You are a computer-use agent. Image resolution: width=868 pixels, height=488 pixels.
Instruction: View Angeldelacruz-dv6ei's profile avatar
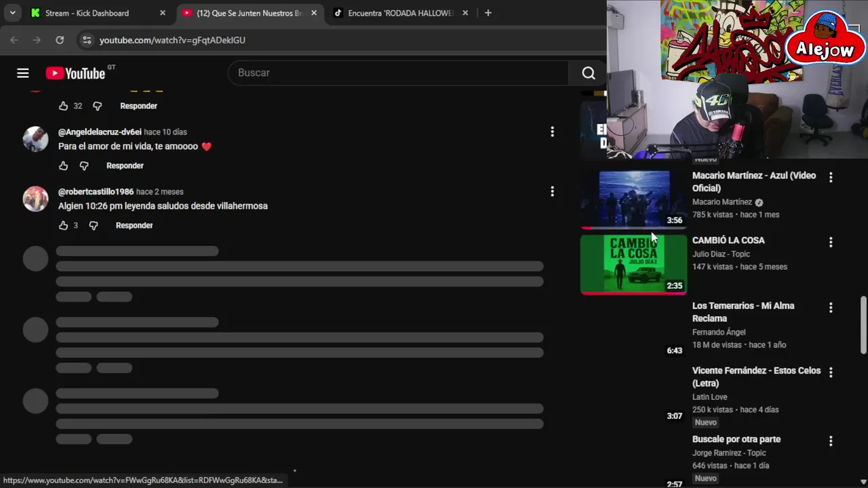coord(35,139)
